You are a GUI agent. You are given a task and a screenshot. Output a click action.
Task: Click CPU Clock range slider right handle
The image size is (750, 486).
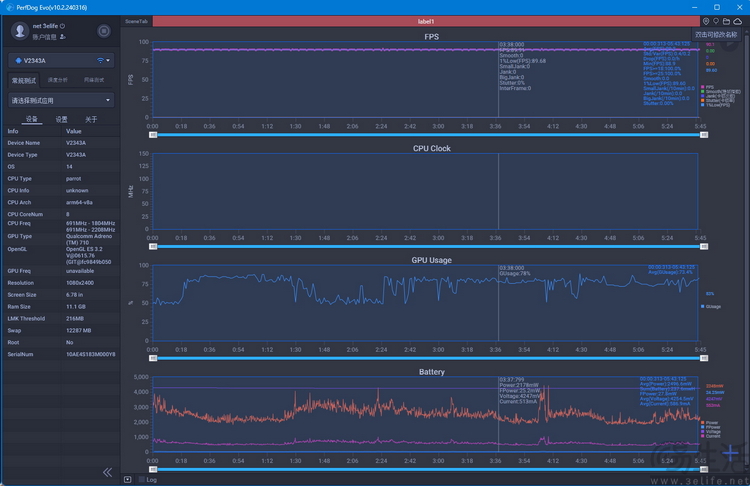pos(704,246)
